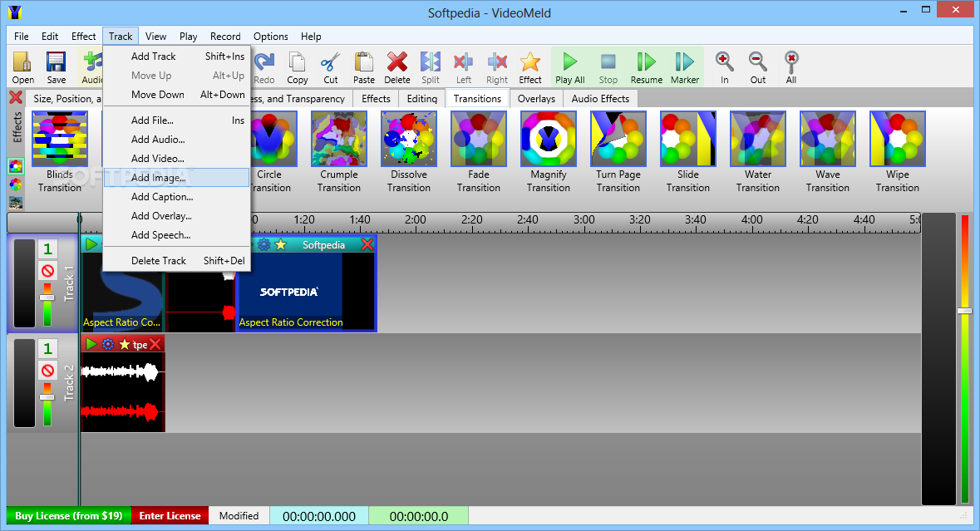Screen dimensions: 980x531
Task: Select Add Speech... menu entry
Action: (x=177, y=235)
